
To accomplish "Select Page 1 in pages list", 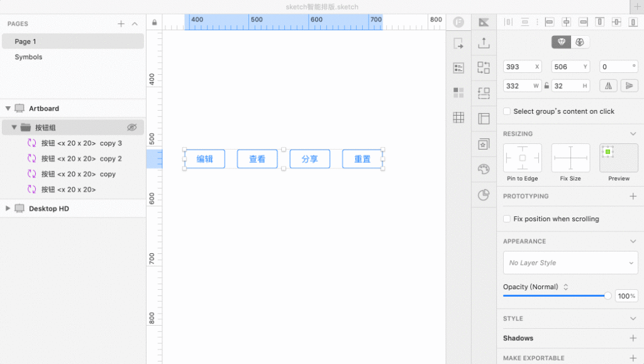I will point(73,41).
